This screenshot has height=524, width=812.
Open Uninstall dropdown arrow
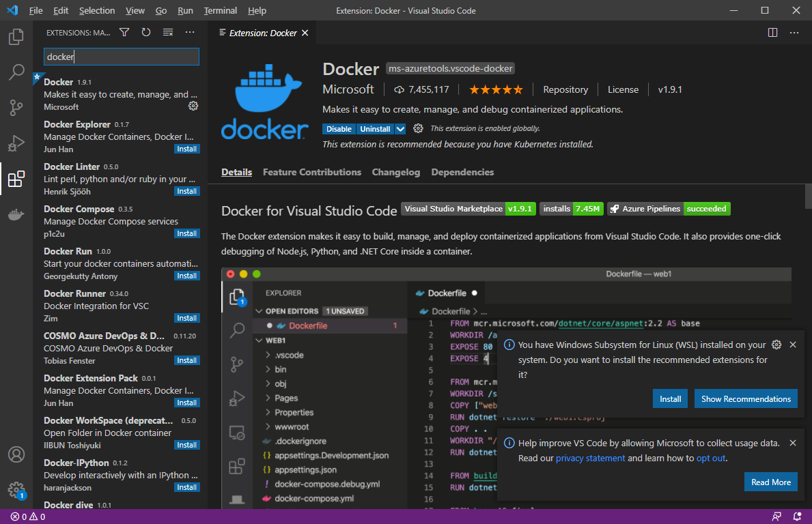(x=400, y=129)
